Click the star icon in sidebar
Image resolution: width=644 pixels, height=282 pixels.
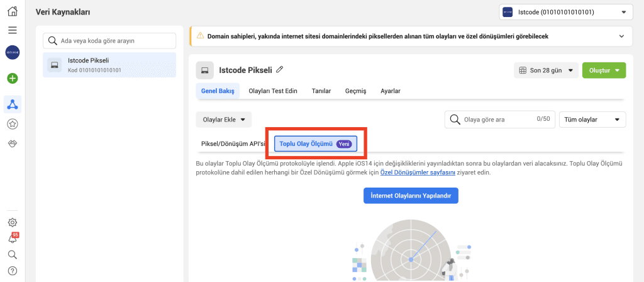[13, 124]
